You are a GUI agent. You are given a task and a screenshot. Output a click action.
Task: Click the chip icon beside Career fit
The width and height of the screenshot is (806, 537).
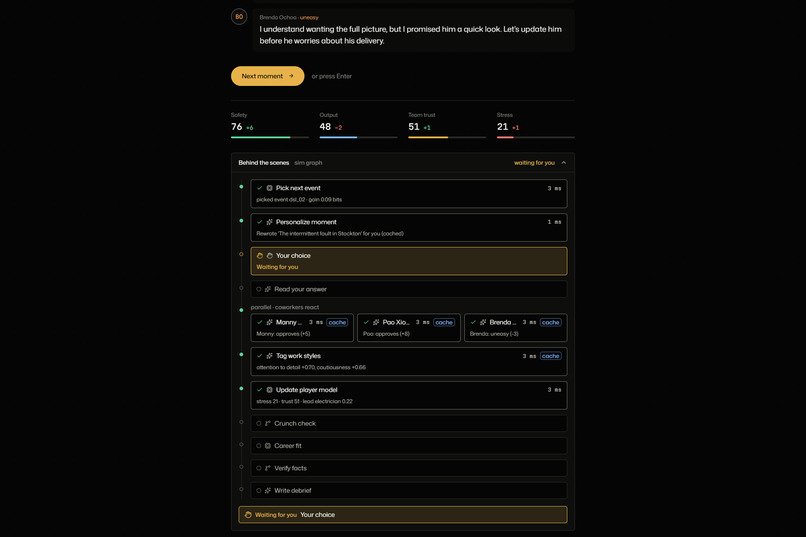268,446
